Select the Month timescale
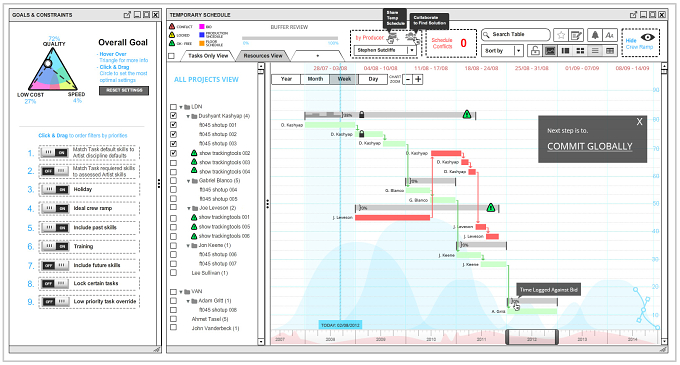 [x=315, y=79]
